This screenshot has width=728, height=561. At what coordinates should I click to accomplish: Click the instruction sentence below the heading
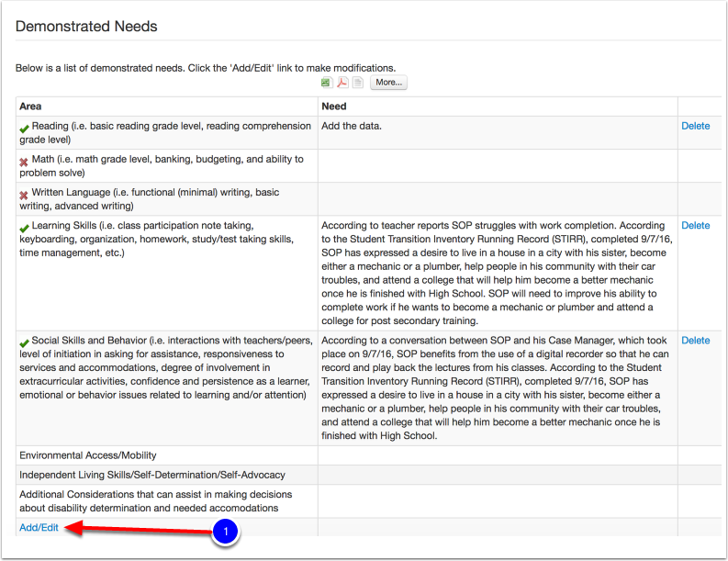206,68
